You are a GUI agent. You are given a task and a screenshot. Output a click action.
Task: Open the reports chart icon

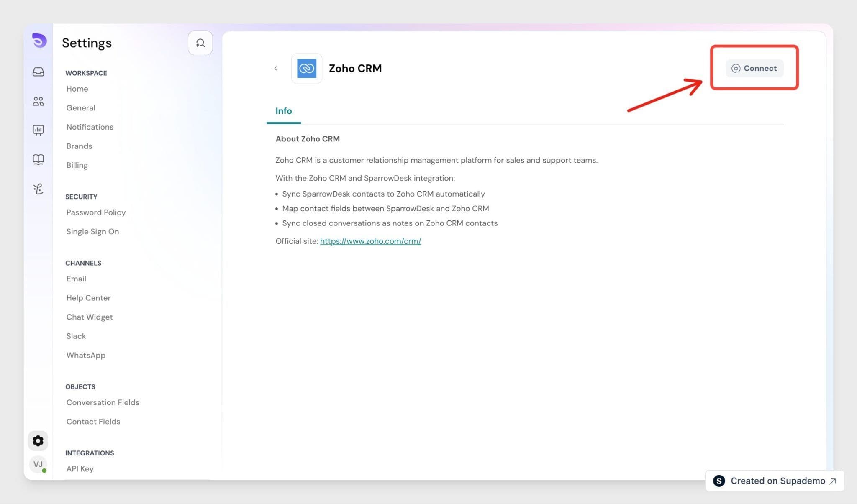point(38,130)
